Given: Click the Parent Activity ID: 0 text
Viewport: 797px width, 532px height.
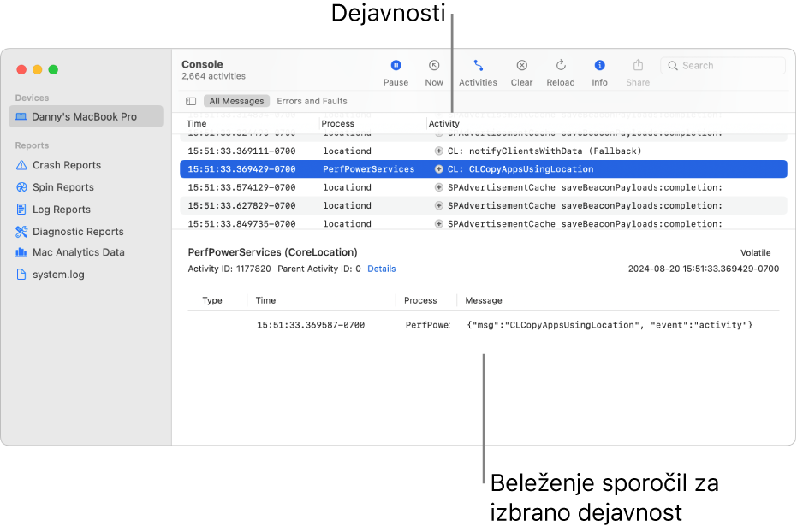Looking at the screenshot, I should click(319, 269).
